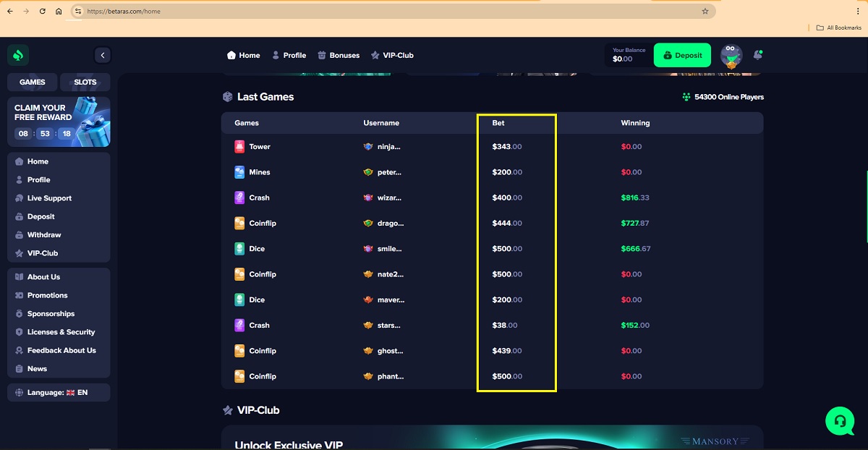Viewport: 868px width, 450px height.
Task: Open Bonuses in the top navigation
Action: pyautogui.click(x=339, y=55)
